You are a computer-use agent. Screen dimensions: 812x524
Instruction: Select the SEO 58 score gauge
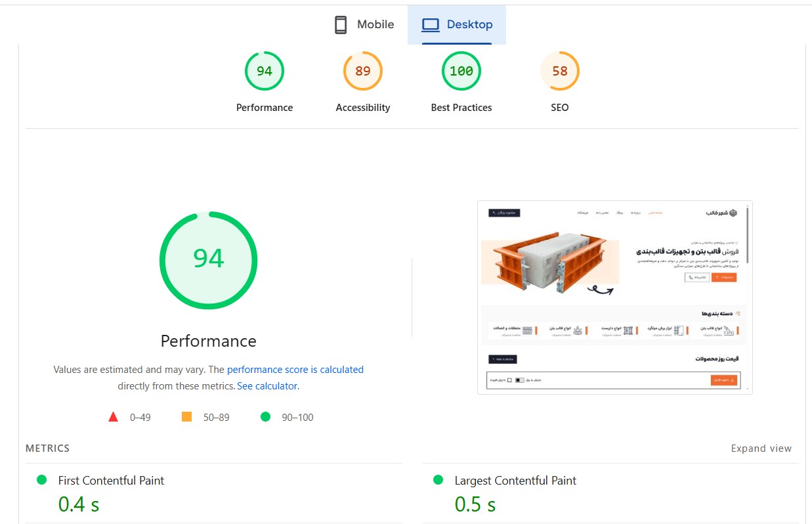[559, 71]
